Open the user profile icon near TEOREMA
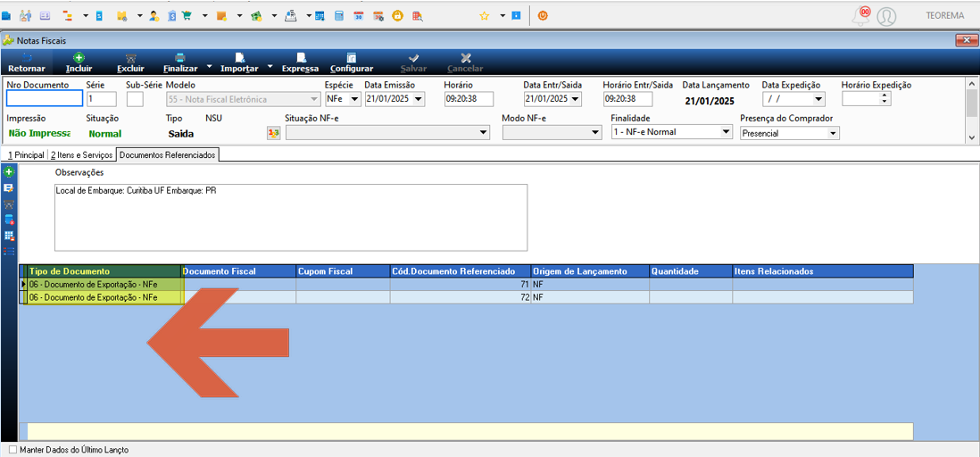Image resolution: width=980 pixels, height=457 pixels. pyautogui.click(x=886, y=17)
